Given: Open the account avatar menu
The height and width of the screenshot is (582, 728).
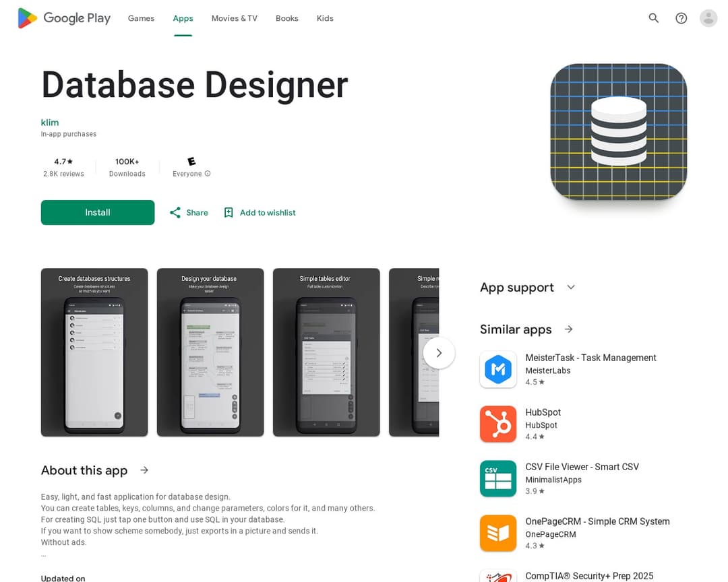Looking at the screenshot, I should pos(708,18).
